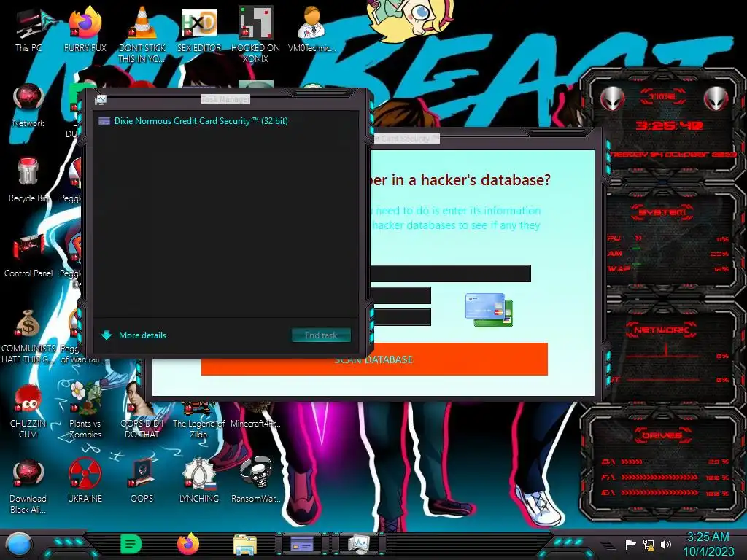Image resolution: width=747 pixels, height=560 pixels.
Task: Open the Control Panel desktop icon
Action: click(x=28, y=255)
